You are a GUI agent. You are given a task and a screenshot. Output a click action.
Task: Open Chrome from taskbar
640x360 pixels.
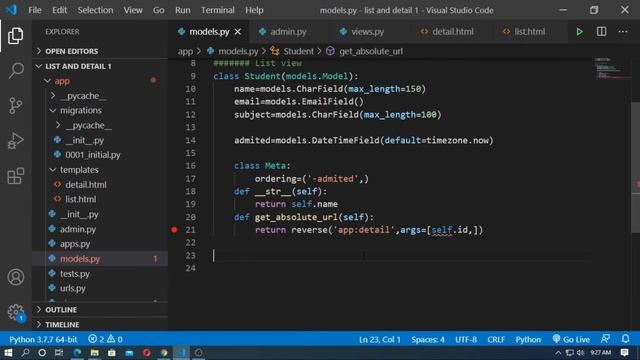point(164,352)
